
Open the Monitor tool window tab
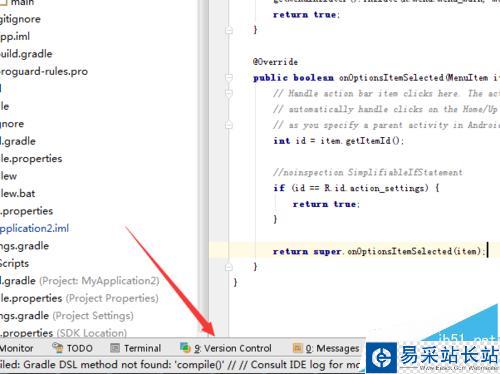[x=17, y=348]
